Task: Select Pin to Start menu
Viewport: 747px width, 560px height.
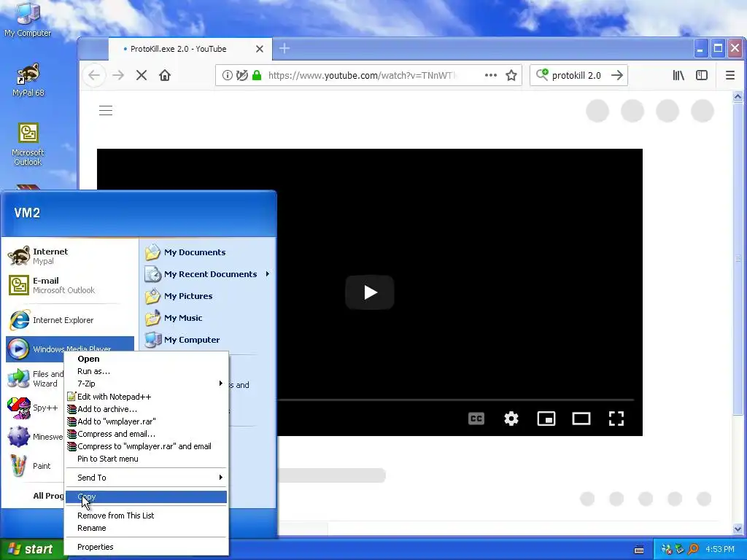Action: [x=146, y=459]
